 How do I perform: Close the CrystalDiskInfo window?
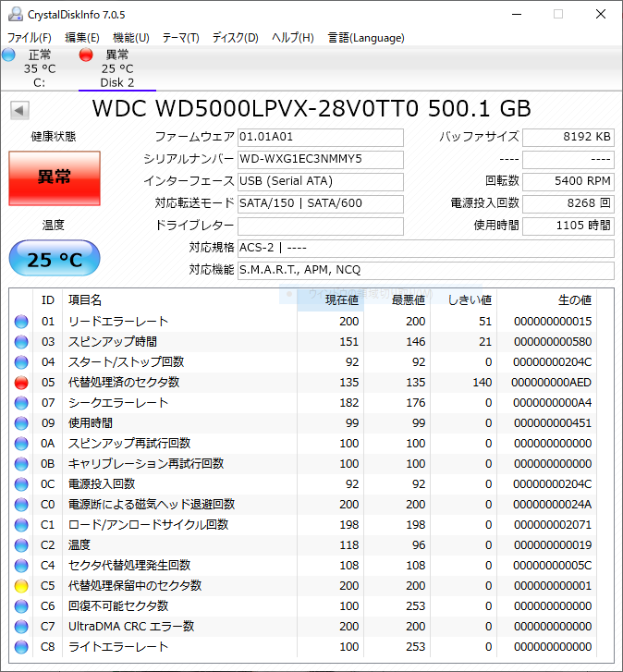pyautogui.click(x=601, y=14)
